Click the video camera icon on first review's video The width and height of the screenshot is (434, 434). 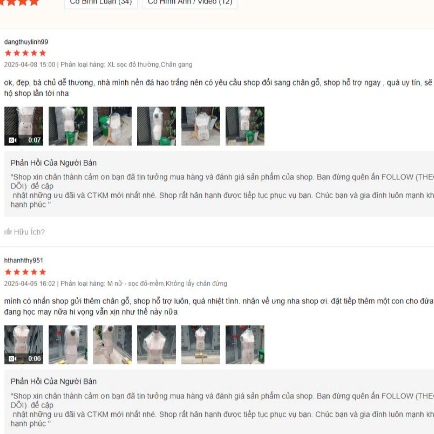[12, 140]
